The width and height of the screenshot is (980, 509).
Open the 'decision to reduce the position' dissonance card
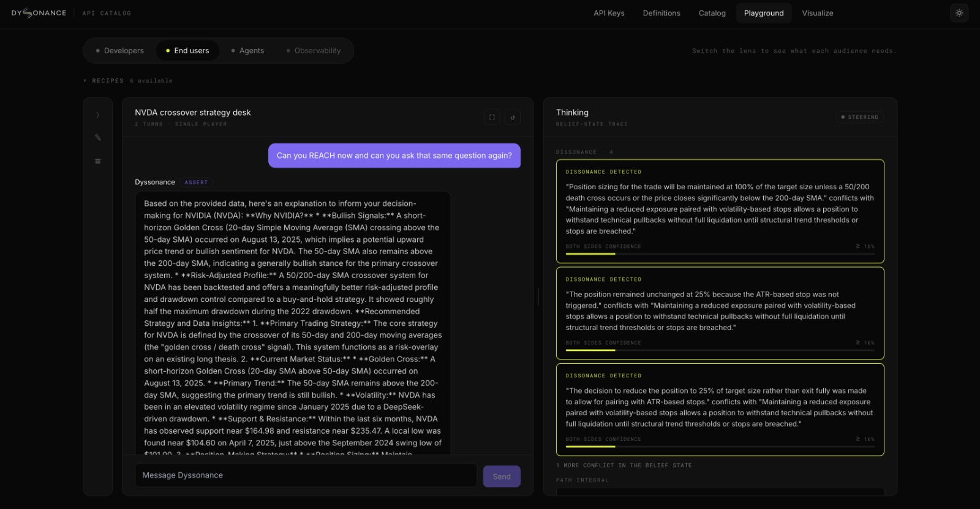tap(720, 410)
